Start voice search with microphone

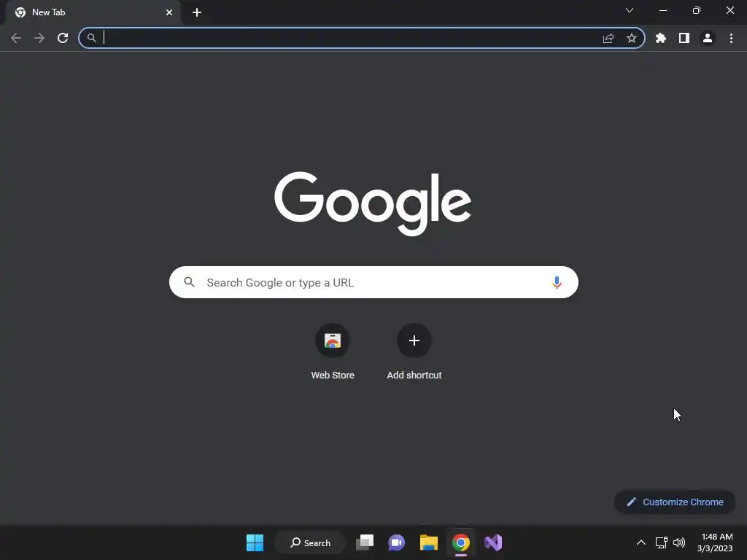pos(557,282)
